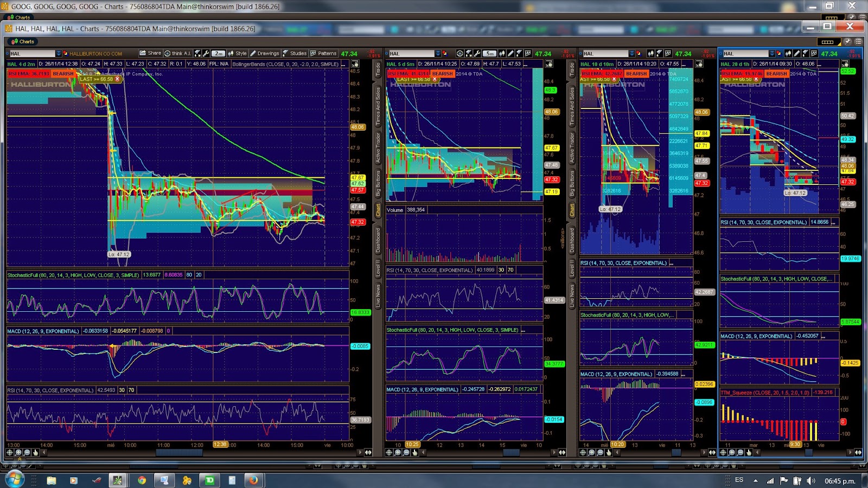This screenshot has height=488, width=868.
Task: Change the 5m timeframe in second chart
Action: pyautogui.click(x=489, y=54)
